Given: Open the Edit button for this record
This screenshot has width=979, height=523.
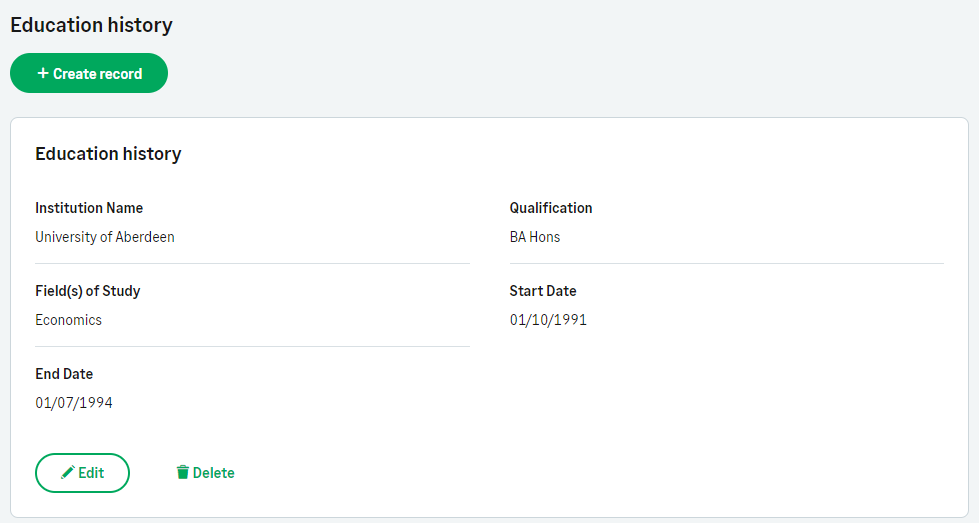Looking at the screenshot, I should coord(83,473).
